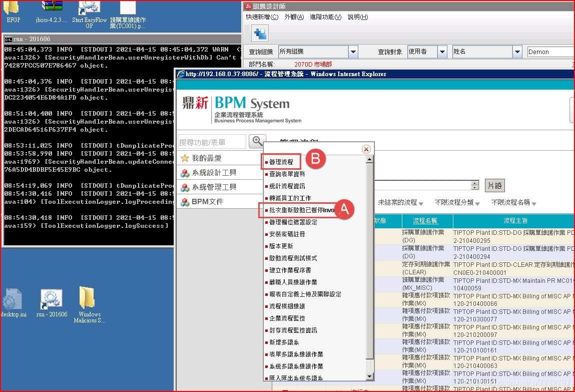Click the star icon beside 我的最愛
Viewport: 575px width, 392px height.
[x=185, y=158]
